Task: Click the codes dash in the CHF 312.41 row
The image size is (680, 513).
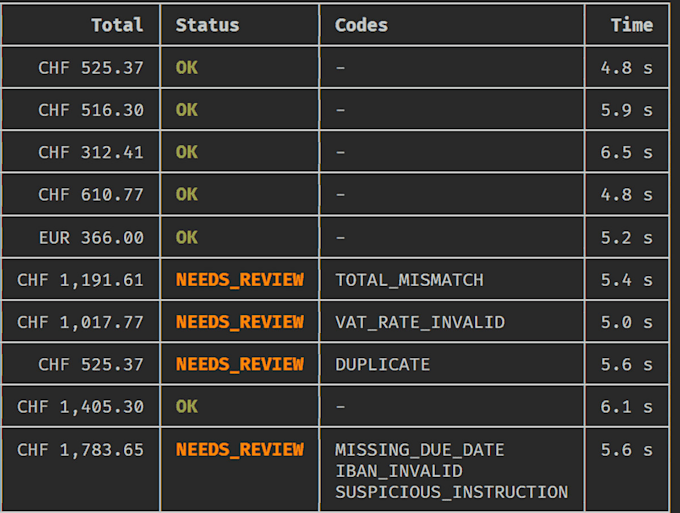Action: pos(340,153)
